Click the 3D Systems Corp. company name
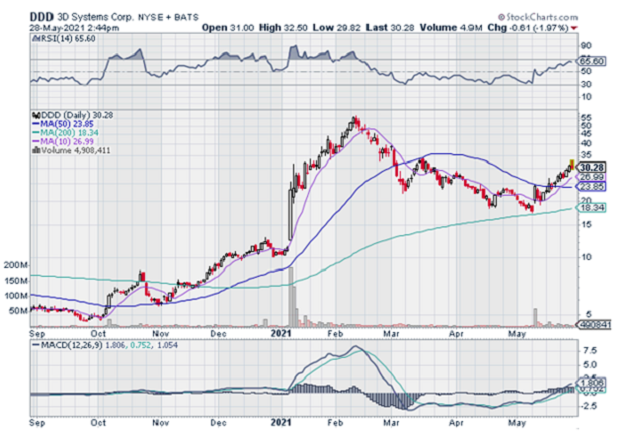The width and height of the screenshot is (630, 432). pyautogui.click(x=96, y=17)
